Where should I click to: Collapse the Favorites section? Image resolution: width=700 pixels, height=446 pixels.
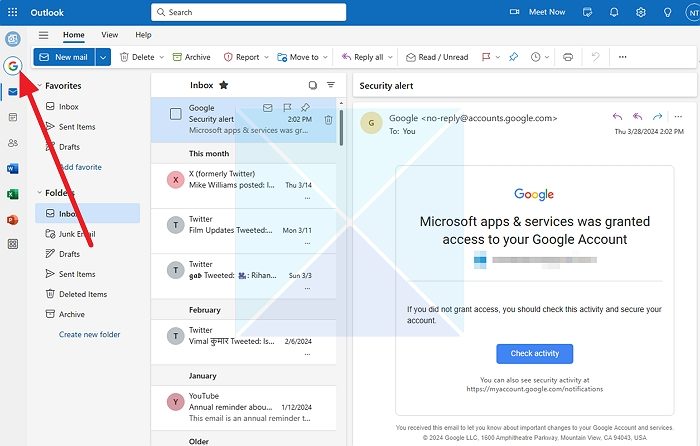pos(40,85)
